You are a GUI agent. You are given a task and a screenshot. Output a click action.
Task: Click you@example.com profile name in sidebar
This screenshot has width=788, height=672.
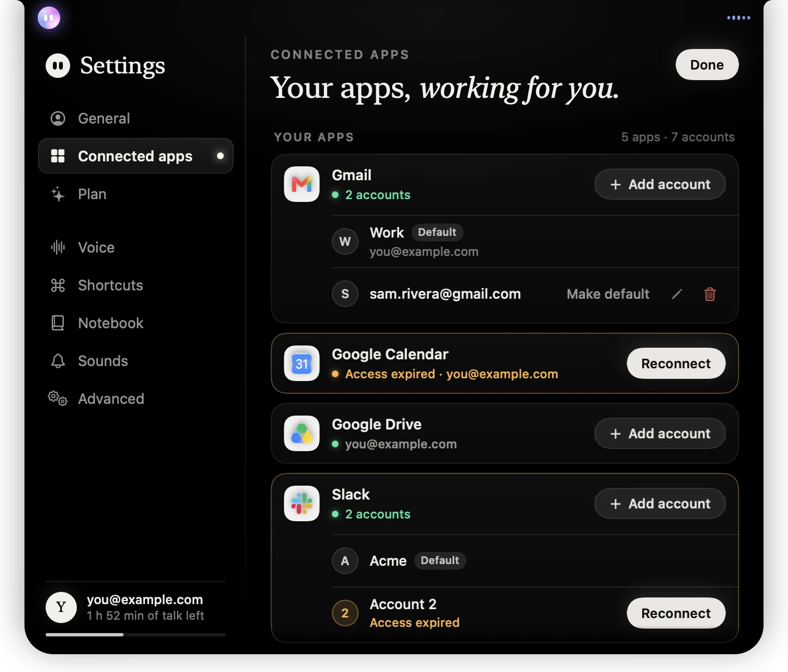pos(145,600)
